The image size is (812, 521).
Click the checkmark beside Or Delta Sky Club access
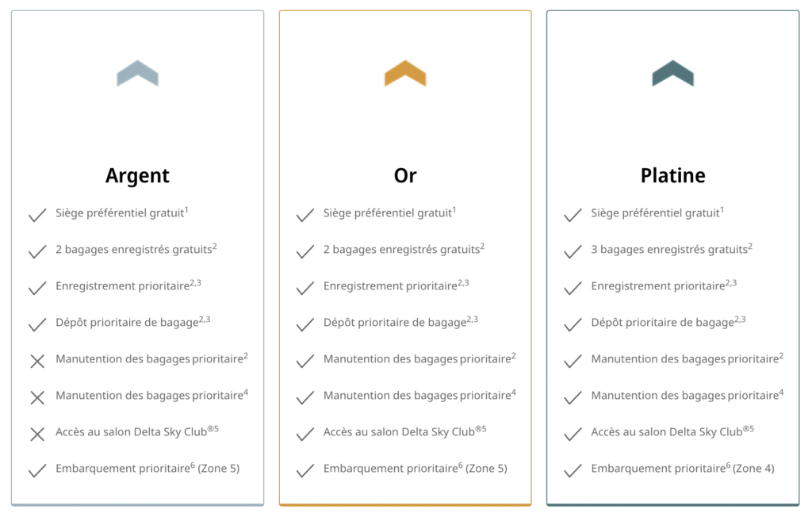click(304, 434)
